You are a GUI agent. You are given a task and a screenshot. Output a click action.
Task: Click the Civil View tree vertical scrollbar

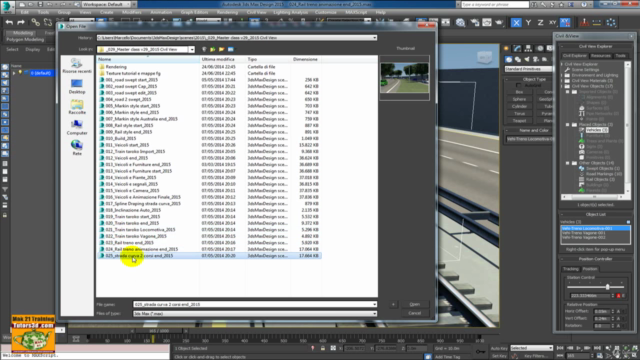[x=628, y=127]
